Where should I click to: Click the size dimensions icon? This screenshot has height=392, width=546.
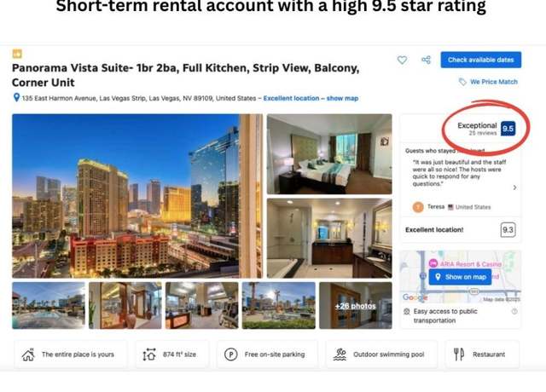click(149, 355)
